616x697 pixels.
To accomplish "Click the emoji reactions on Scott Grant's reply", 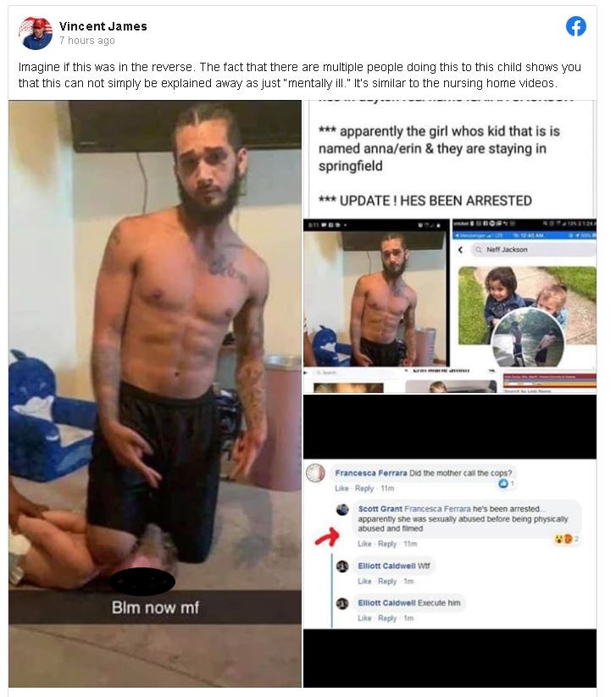I will pos(566,539).
